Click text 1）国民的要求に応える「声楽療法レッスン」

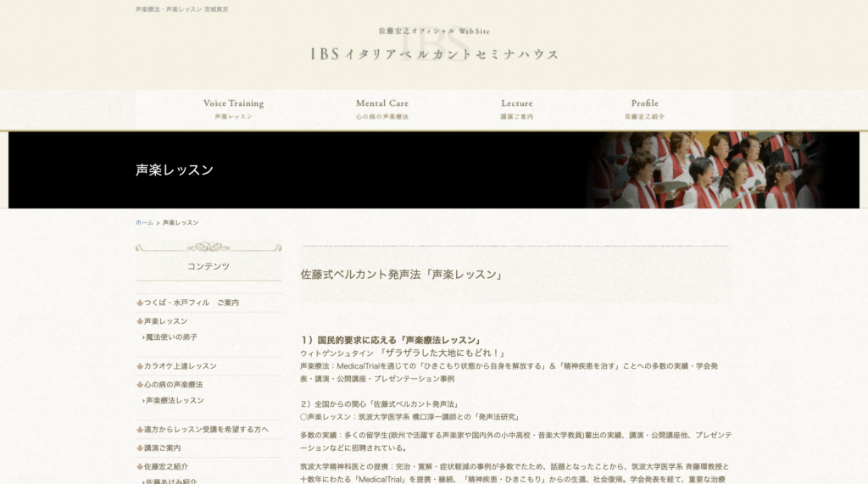392,340
